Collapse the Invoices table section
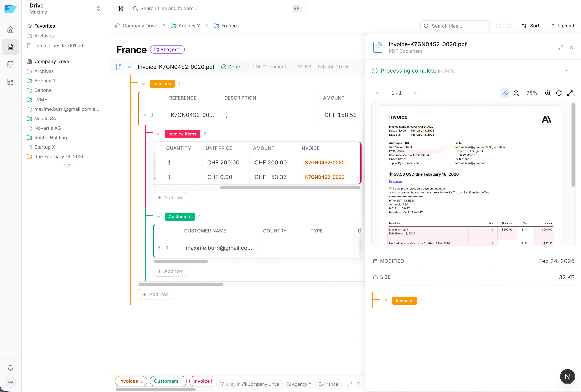Image resolution: width=581 pixels, height=392 pixels. click(144, 84)
